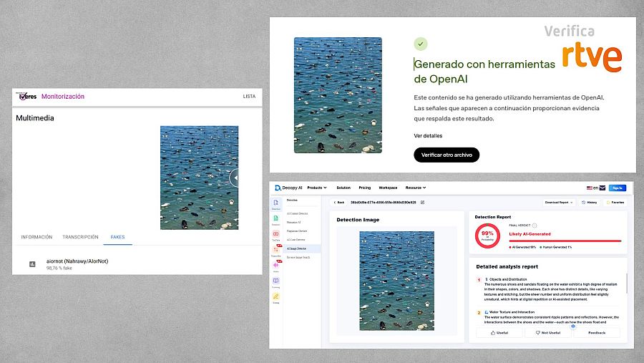Open the Solution menu item
This screenshot has height=363, width=644.
(x=343, y=188)
